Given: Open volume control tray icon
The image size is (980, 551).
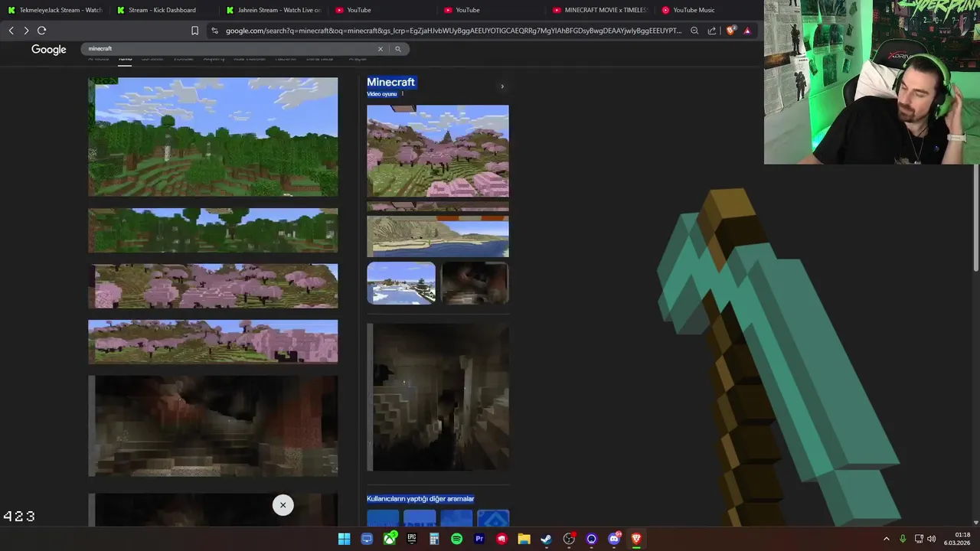Looking at the screenshot, I should tap(932, 539).
